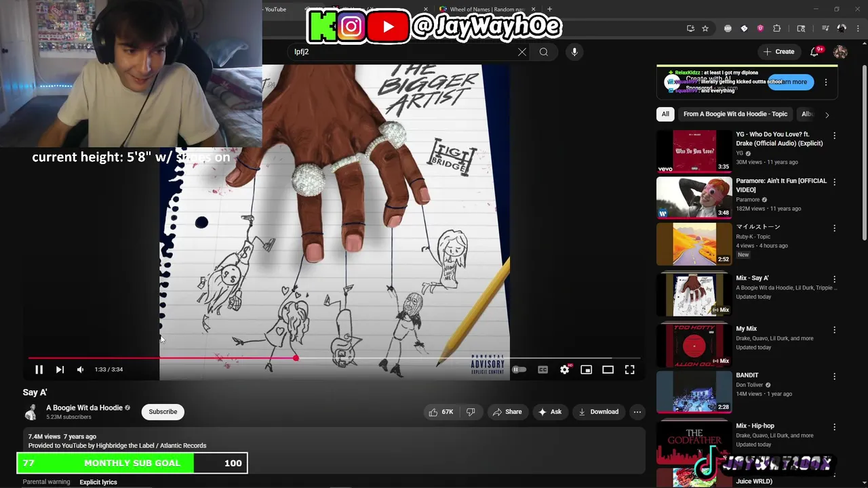Open A Boogie Wit da Hoodie channel name

click(84, 408)
